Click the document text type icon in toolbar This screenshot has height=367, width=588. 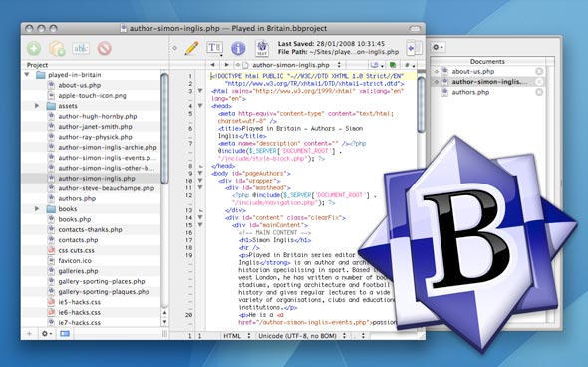click(x=262, y=48)
